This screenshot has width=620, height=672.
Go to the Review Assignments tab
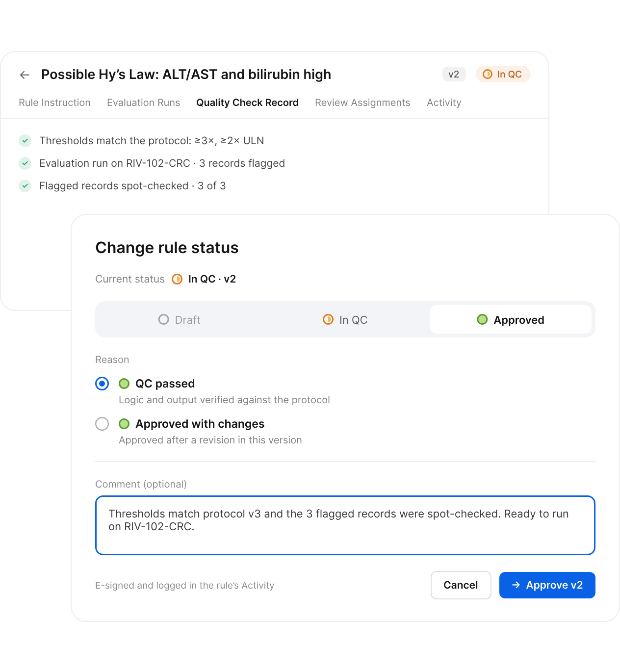coord(362,103)
